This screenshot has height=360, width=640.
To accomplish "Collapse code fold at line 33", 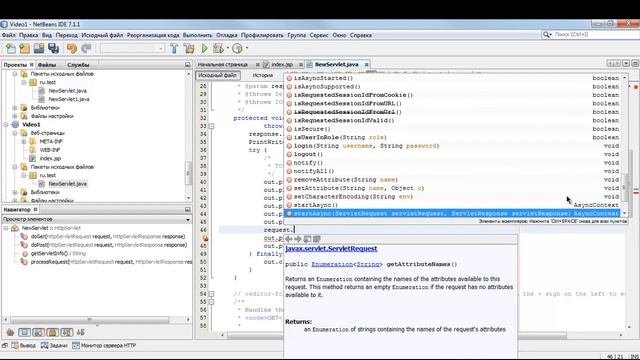I will click(211, 126).
